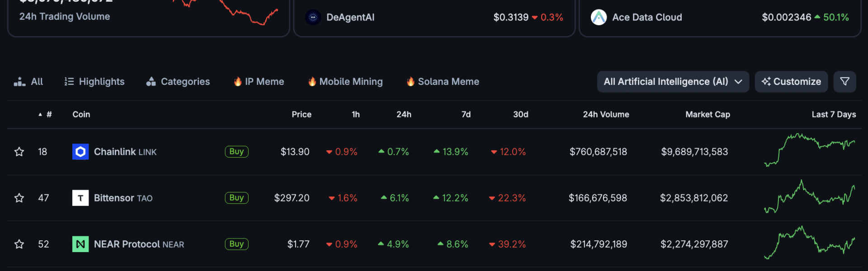This screenshot has height=271, width=868.
Task: Sort by 24h Volume column header
Action: (x=606, y=115)
